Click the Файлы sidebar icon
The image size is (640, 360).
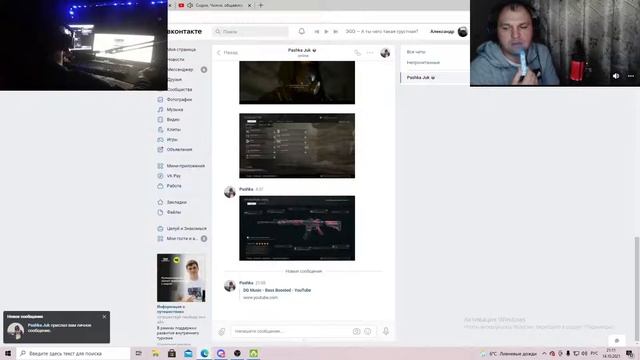pyautogui.click(x=160, y=212)
